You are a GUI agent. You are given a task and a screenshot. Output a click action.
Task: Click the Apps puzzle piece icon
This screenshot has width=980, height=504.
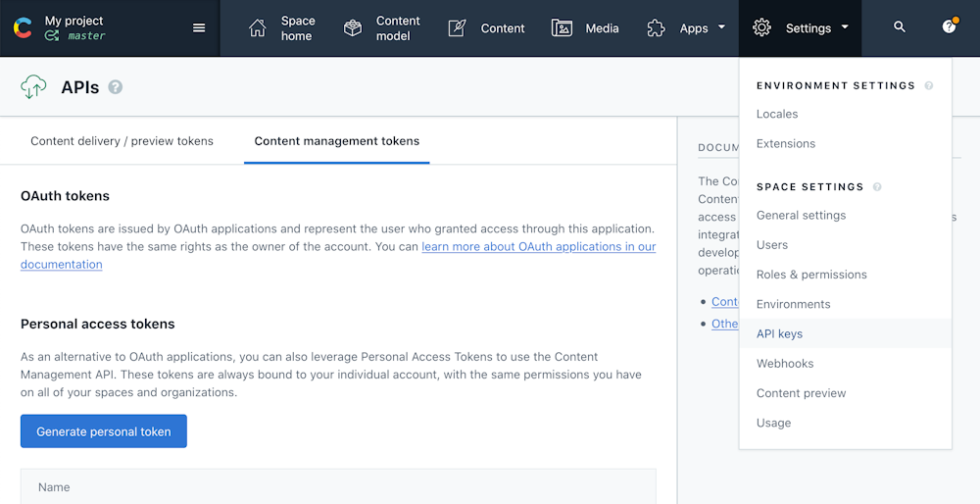(656, 28)
